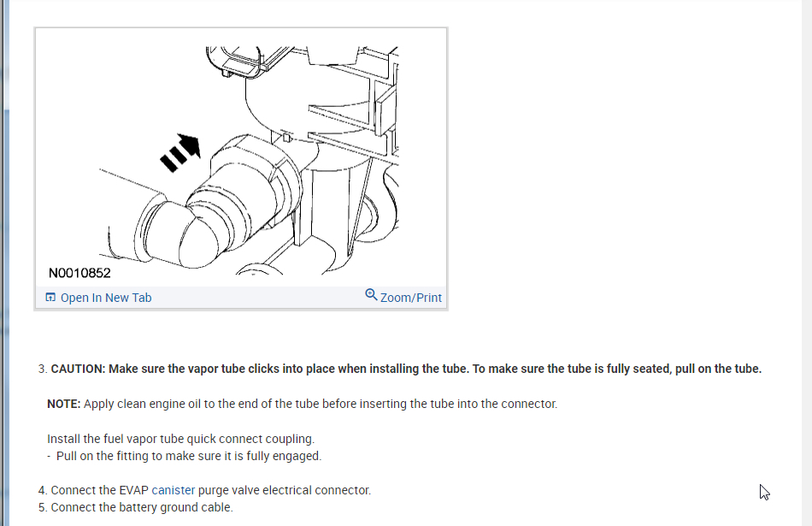Click the Zoom/Print magnifier icon
The width and height of the screenshot is (812, 526).
coord(371,295)
